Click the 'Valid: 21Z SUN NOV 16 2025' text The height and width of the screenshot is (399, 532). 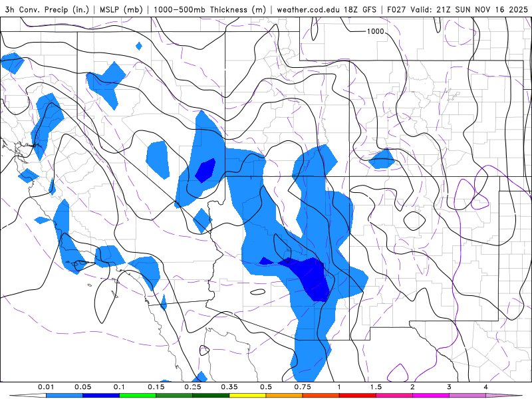(469, 9)
